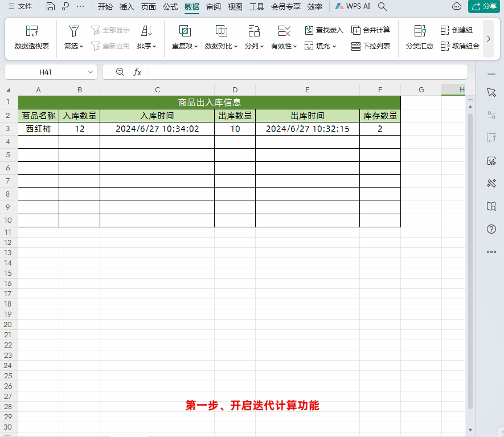This screenshot has height=437, width=504.
Task: Click the cloud sync icon
Action: tap(456, 6)
